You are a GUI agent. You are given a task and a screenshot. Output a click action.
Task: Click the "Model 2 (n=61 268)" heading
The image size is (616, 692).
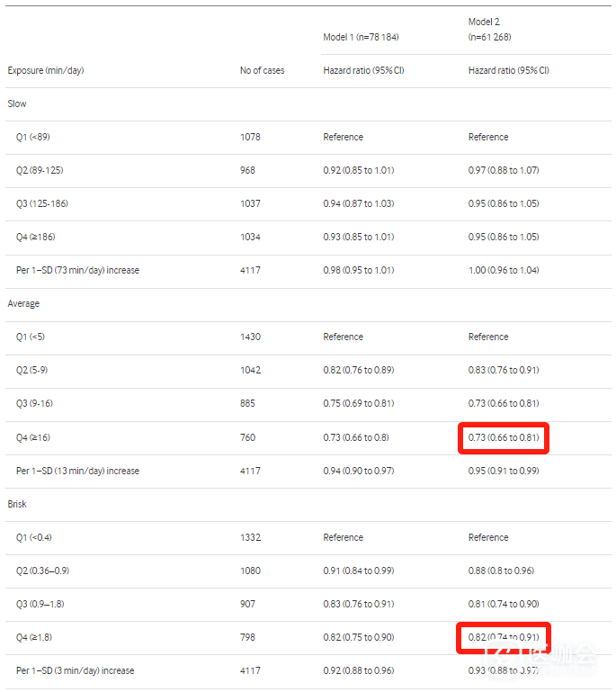point(489,29)
